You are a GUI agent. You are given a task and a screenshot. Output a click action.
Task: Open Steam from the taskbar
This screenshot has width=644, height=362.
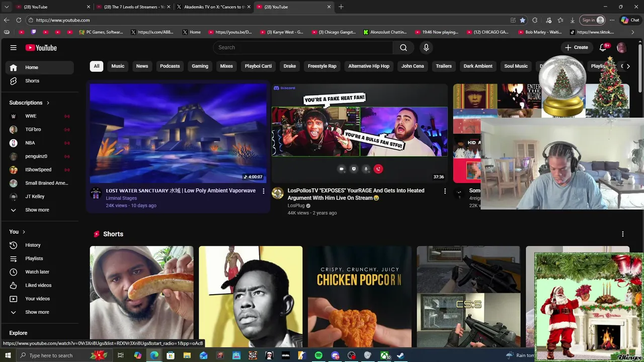point(400,355)
